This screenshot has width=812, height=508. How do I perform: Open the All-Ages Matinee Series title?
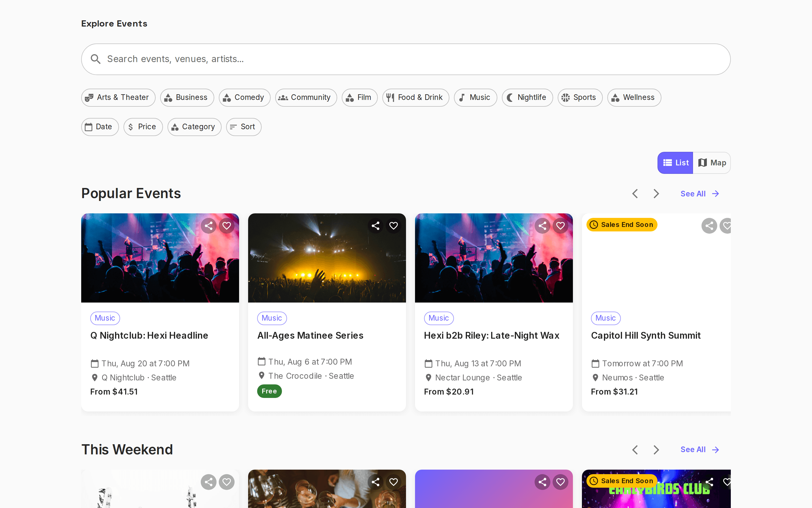point(310,335)
